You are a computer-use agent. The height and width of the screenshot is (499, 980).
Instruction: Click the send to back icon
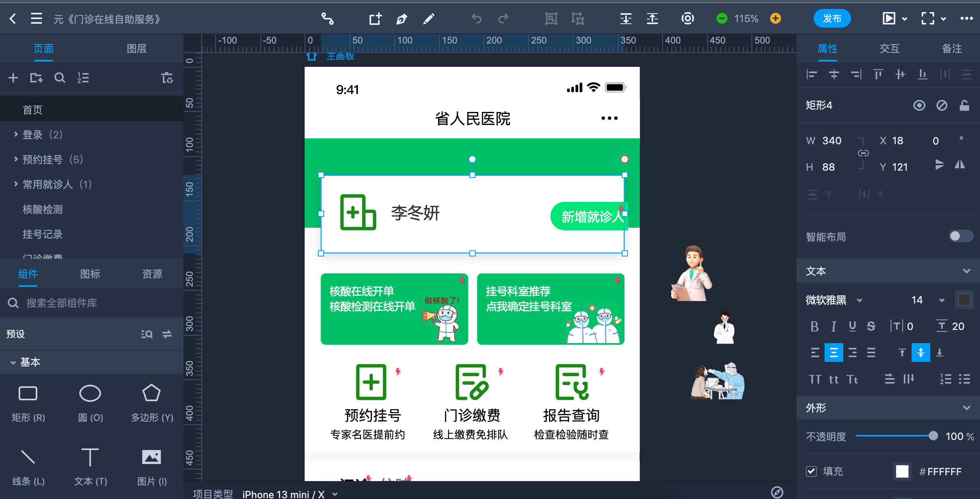point(626,19)
